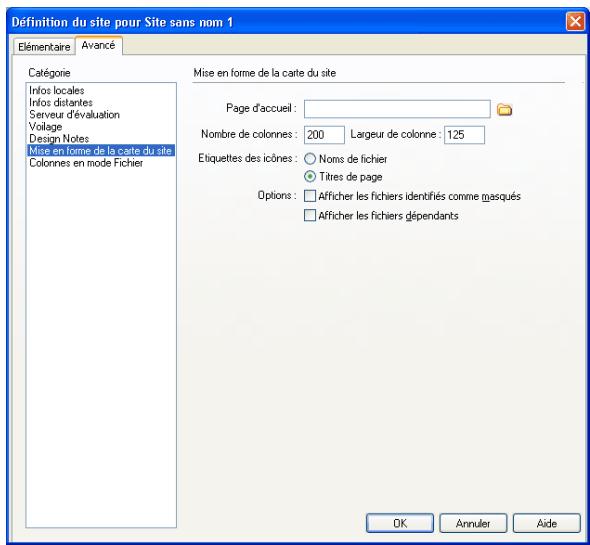Cancel with the Annuler button

pos(473,523)
